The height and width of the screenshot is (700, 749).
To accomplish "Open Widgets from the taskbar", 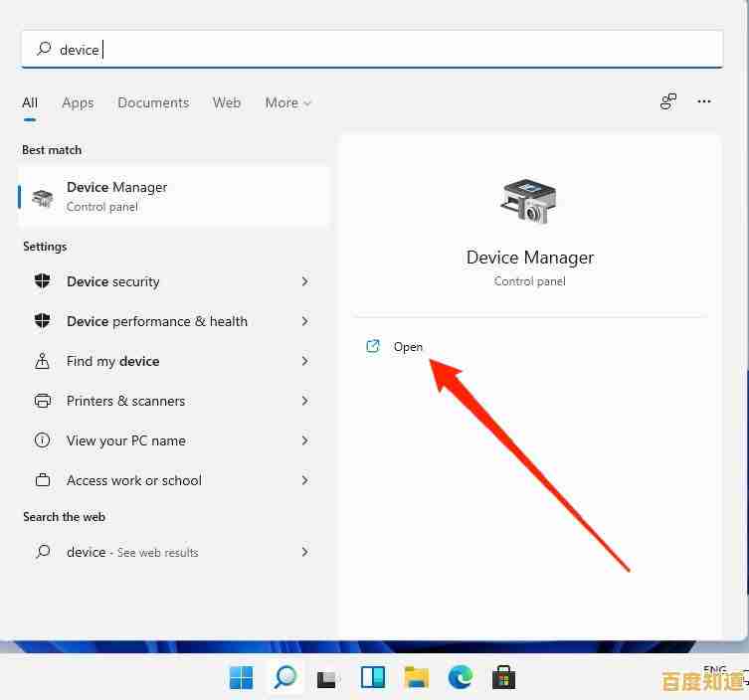I will (373, 677).
